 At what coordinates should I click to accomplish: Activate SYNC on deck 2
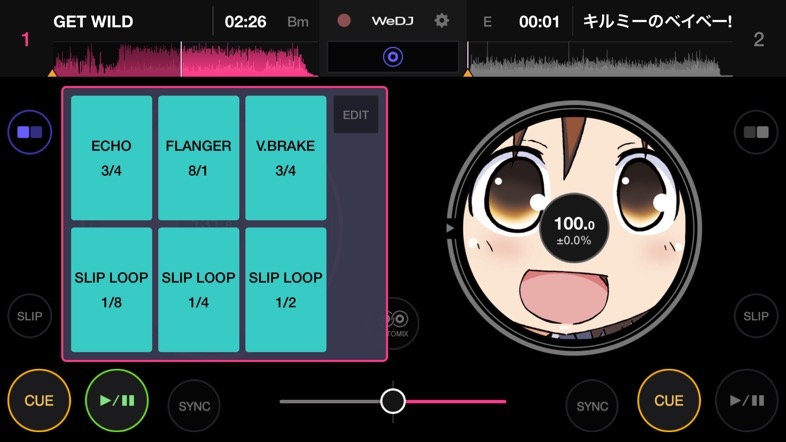(x=592, y=406)
